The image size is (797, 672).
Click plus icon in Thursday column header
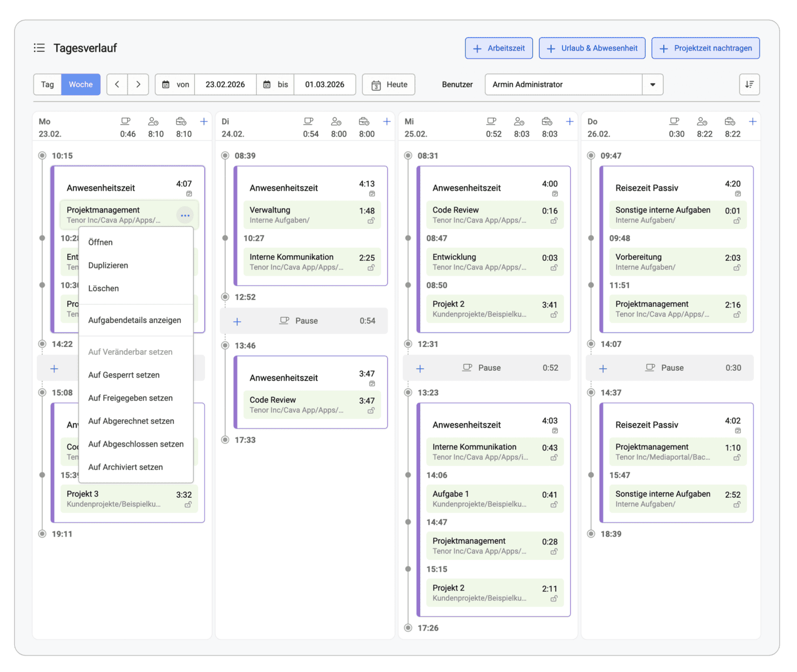(752, 121)
